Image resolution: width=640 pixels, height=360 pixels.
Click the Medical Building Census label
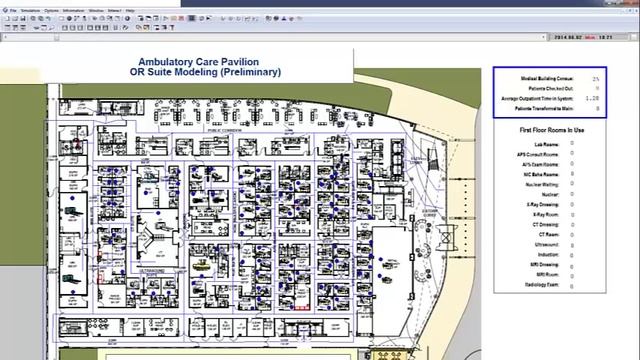(x=547, y=78)
